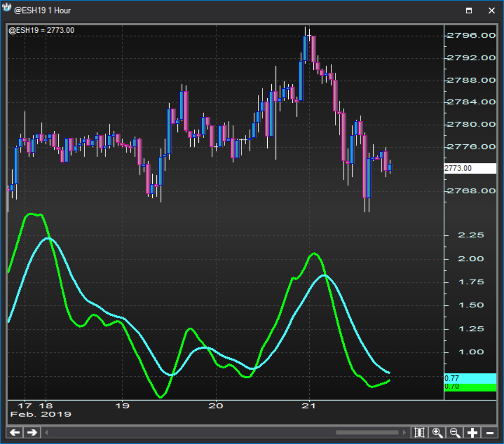Zoom out using the magnifier minus icon
504x444 pixels.
pos(455,432)
